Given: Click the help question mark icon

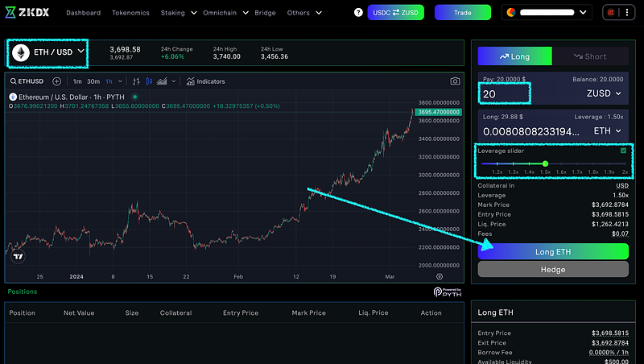Looking at the screenshot, I should [x=357, y=13].
